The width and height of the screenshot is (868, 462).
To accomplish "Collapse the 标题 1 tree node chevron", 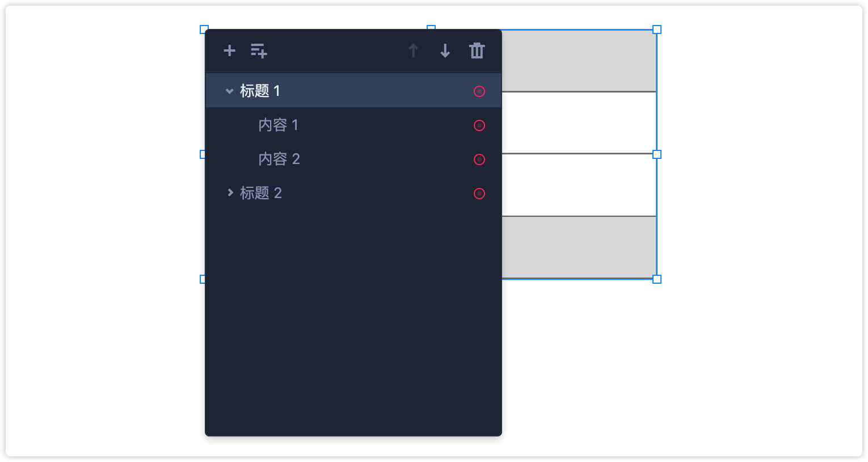I will 229,91.
